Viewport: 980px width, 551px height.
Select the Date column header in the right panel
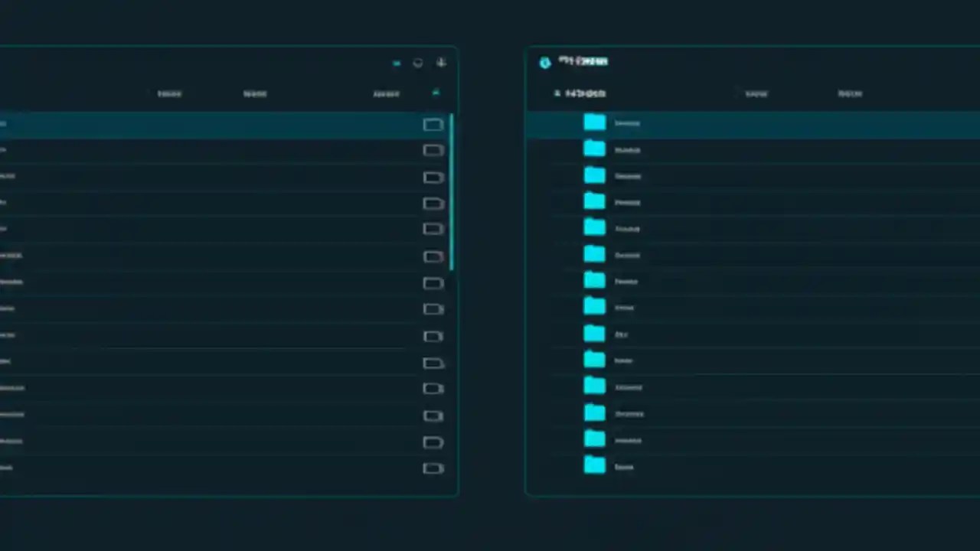[850, 93]
